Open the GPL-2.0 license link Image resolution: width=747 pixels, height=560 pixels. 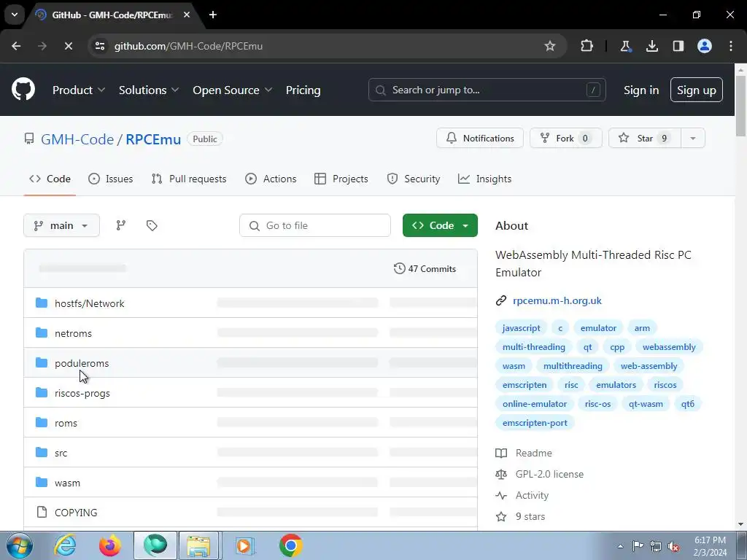549,474
